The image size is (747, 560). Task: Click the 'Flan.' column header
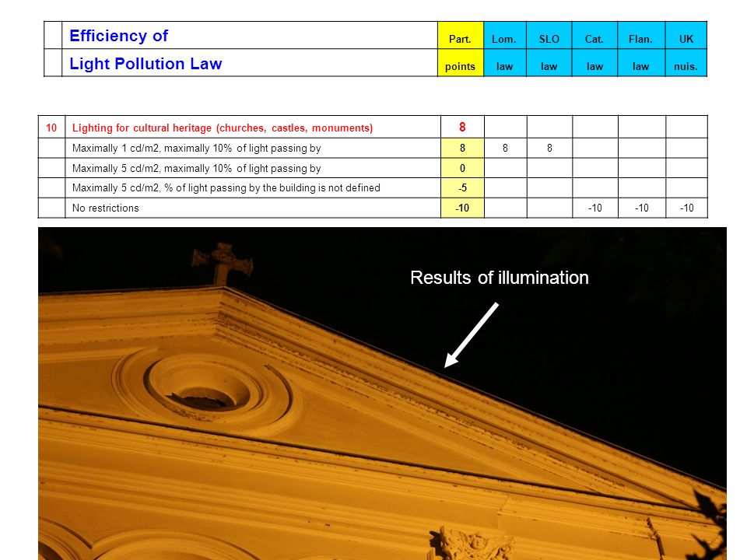coord(641,35)
